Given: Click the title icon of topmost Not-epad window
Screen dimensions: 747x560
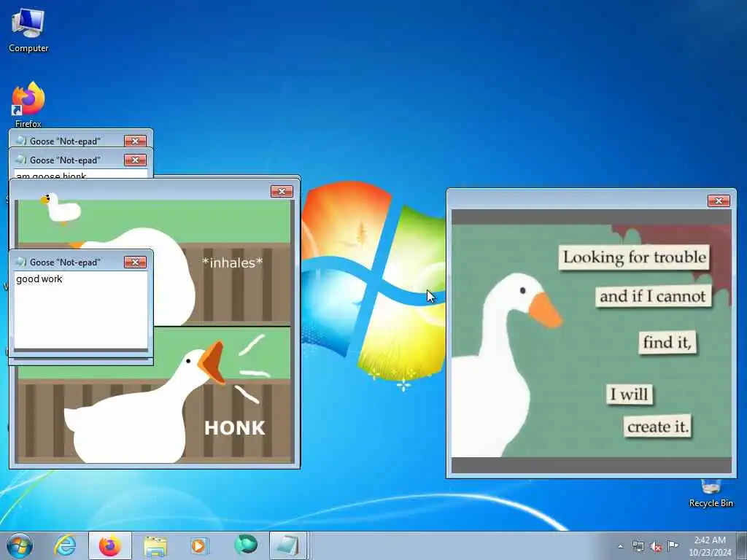Looking at the screenshot, I should click(21, 141).
